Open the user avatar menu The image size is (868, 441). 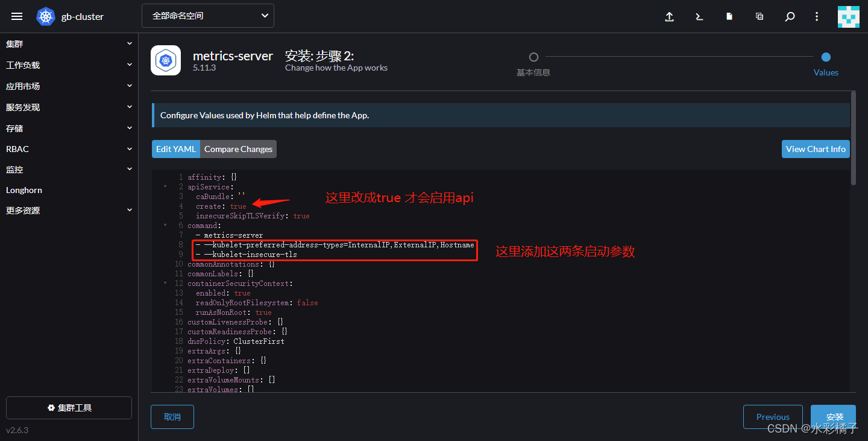coord(848,17)
